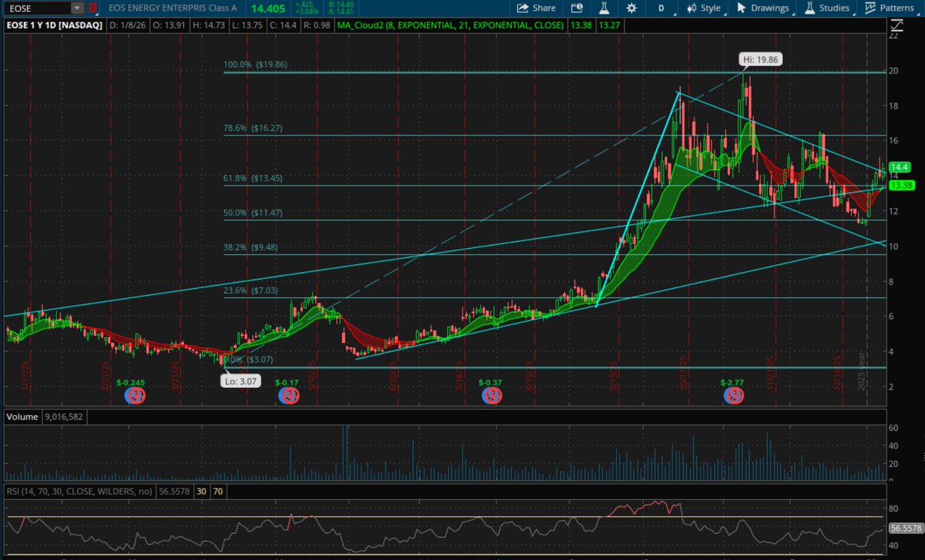Click the 50.0% ($11.47) Fibonacci label
Viewport: 925px width, 560px height.
[253, 213]
